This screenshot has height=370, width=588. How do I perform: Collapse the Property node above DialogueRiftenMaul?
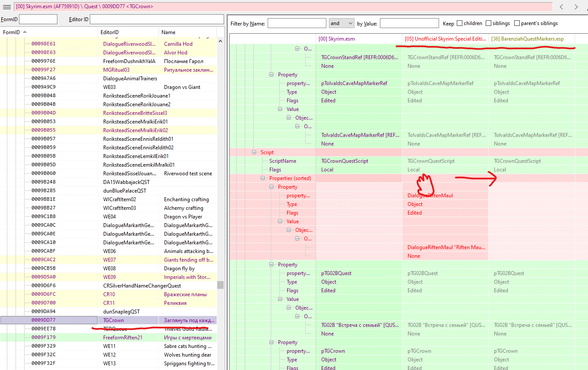(272, 187)
